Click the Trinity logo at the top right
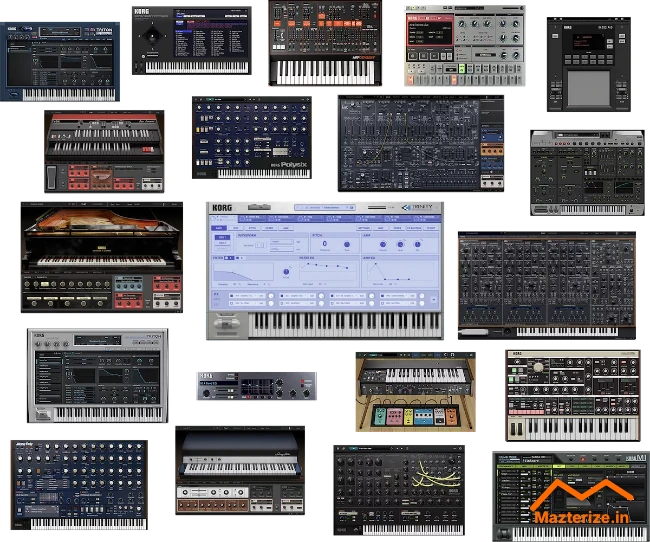Image resolution: width=650 pixels, height=542 pixels. coord(417,207)
